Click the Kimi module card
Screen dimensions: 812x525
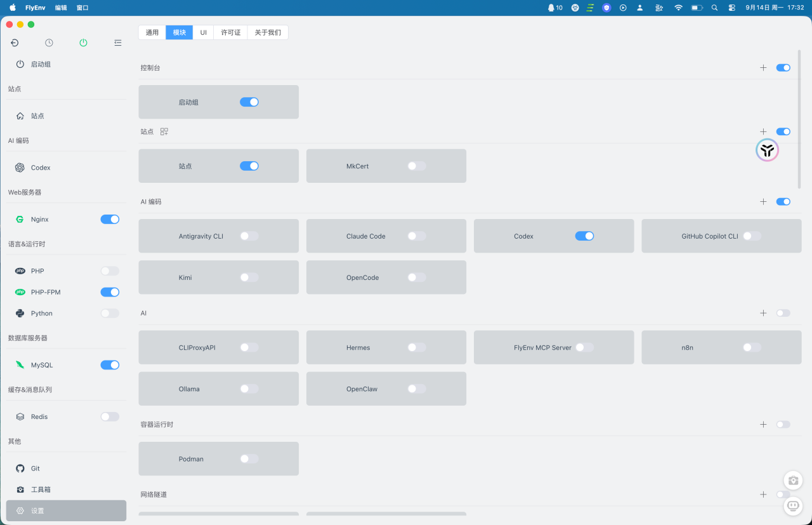point(218,277)
